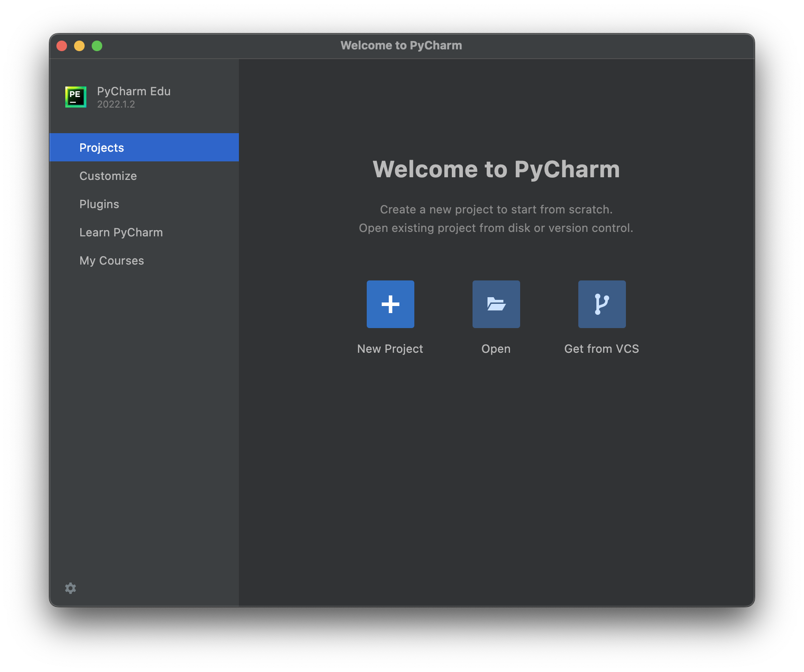Maximize the window with green button
The image size is (804, 672).
pyautogui.click(x=97, y=46)
